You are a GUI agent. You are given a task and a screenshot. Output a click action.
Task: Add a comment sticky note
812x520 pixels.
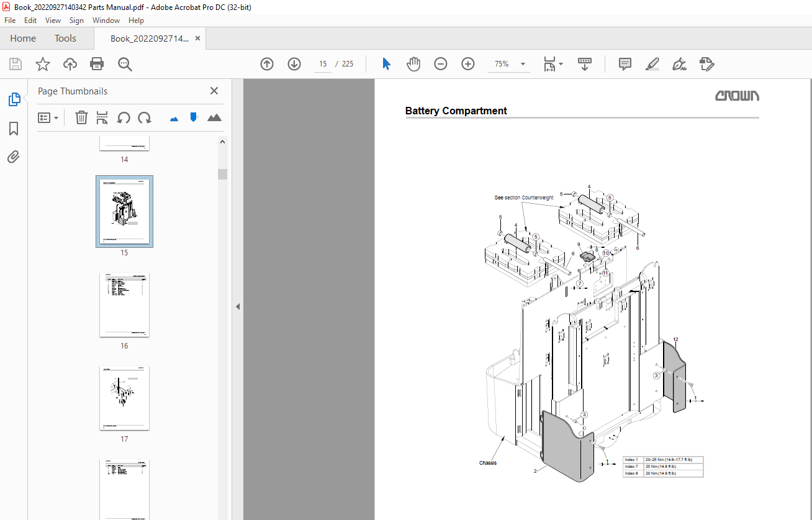coord(625,64)
